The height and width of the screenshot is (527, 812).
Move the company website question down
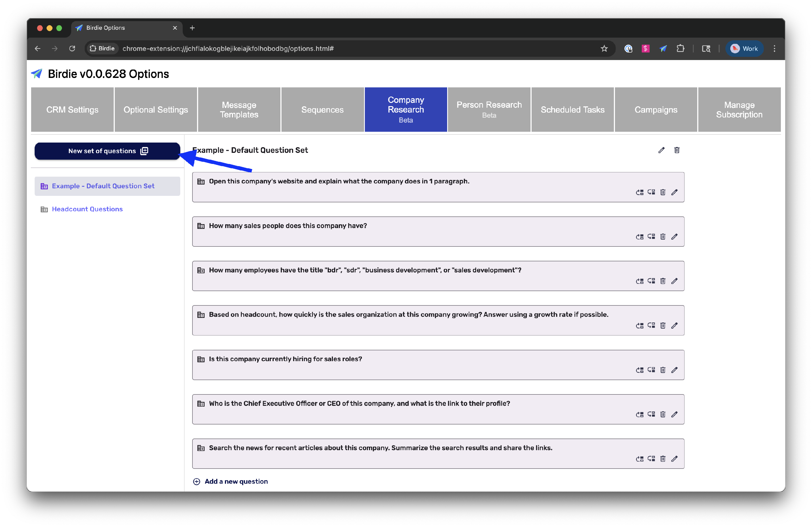(x=651, y=192)
